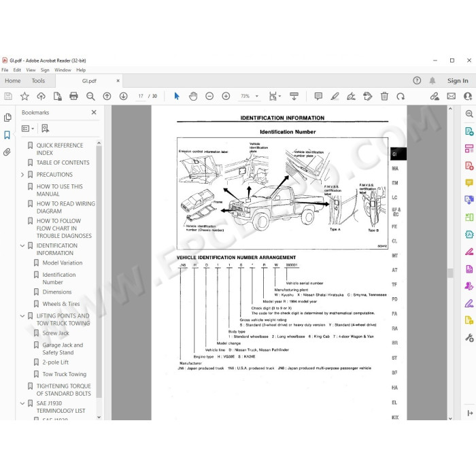Open the zoom level dropdown

(x=257, y=97)
